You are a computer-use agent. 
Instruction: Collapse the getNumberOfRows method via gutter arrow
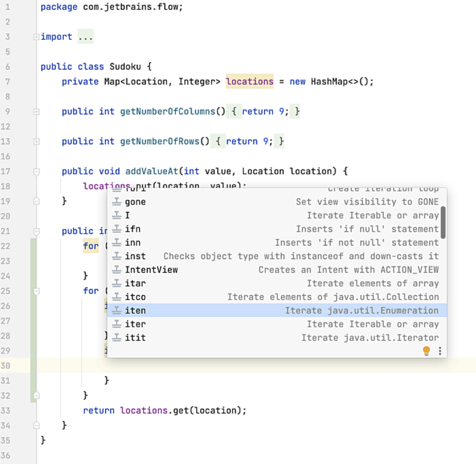tap(36, 141)
